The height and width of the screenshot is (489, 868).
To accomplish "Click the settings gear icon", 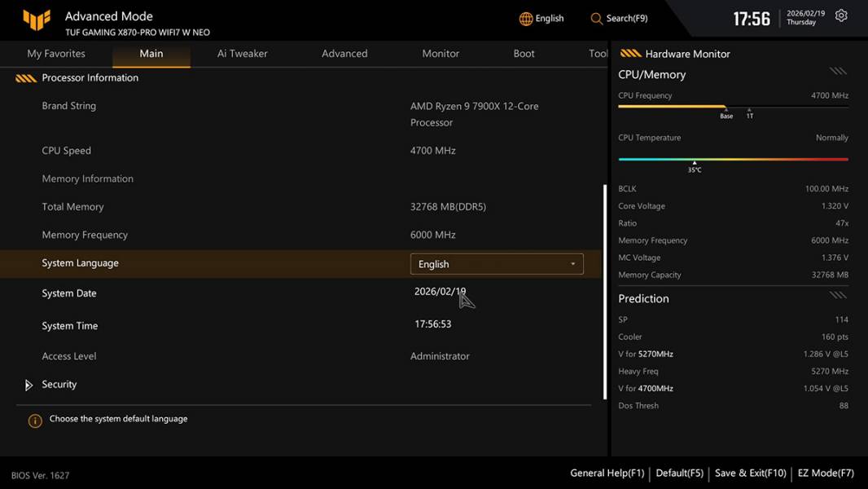I will tap(841, 16).
